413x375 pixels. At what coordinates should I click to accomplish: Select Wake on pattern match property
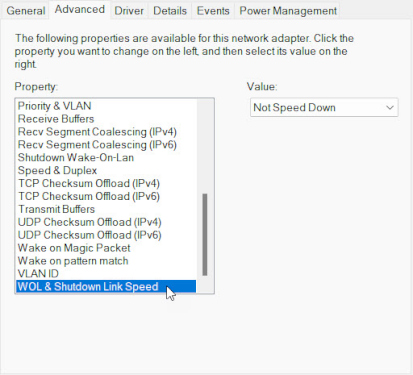[107, 261]
